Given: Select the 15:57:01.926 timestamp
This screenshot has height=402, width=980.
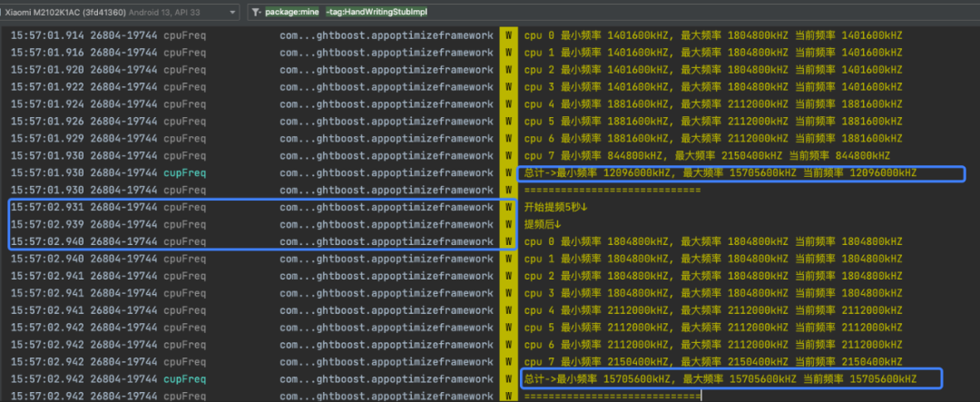Looking at the screenshot, I should click(x=48, y=122).
